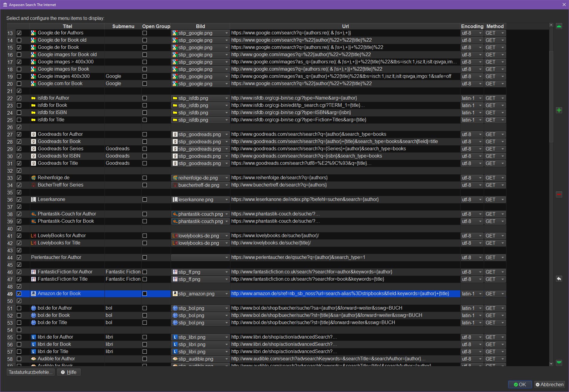
Task: Uncheck the 'Amazon.de for Book' row checkbox
Action: click(19, 294)
